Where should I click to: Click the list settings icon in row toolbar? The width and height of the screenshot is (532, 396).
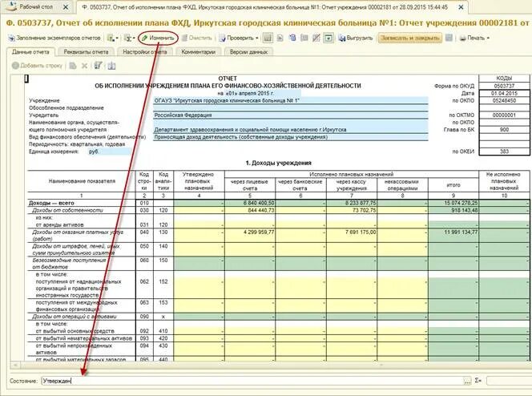(x=98, y=66)
